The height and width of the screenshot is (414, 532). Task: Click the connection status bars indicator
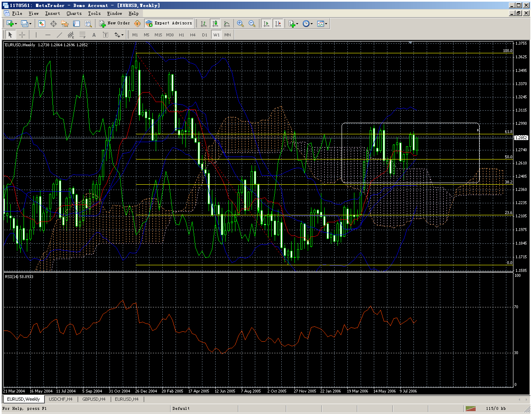[x=470, y=408]
